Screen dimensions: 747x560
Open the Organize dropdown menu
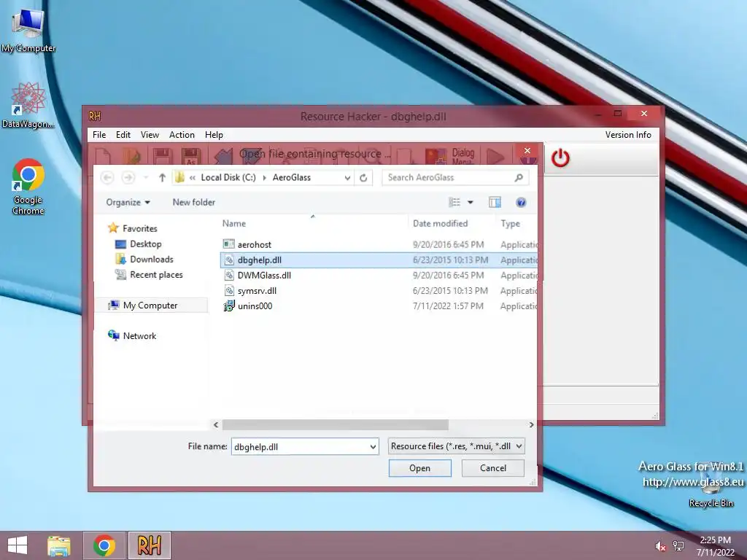[x=128, y=203]
